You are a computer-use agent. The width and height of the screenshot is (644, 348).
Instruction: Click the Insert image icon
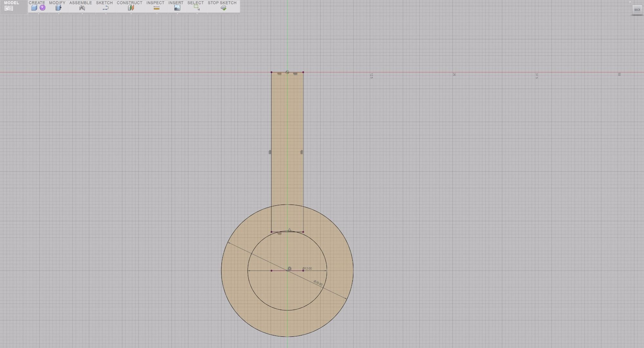pos(177,8)
